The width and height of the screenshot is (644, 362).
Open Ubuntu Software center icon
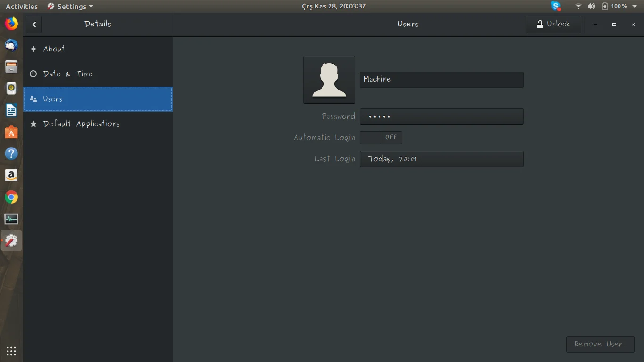tap(11, 132)
